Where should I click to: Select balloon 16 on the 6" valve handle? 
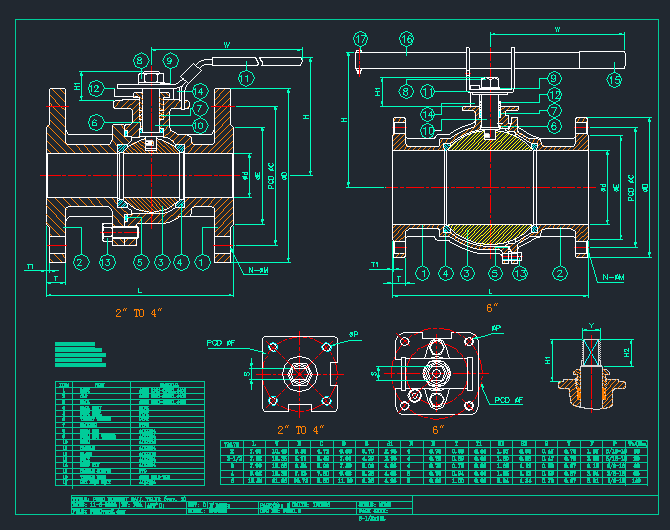[406, 39]
